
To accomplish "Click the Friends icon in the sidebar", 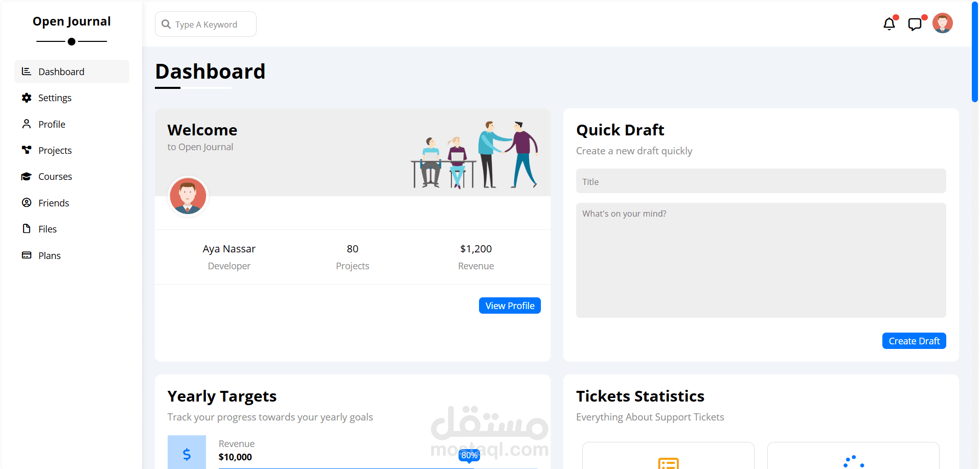I will [27, 202].
